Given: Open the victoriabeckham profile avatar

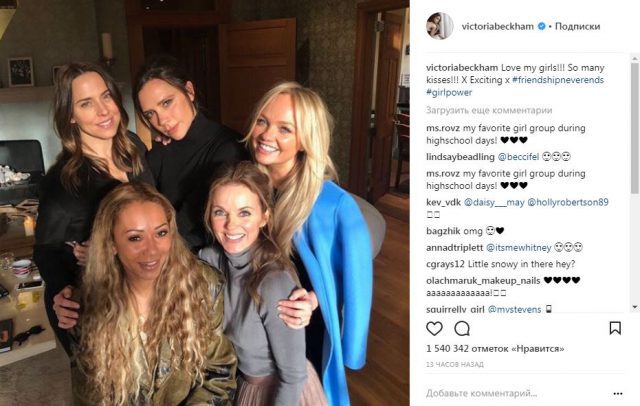Looking at the screenshot, I should click(440, 26).
